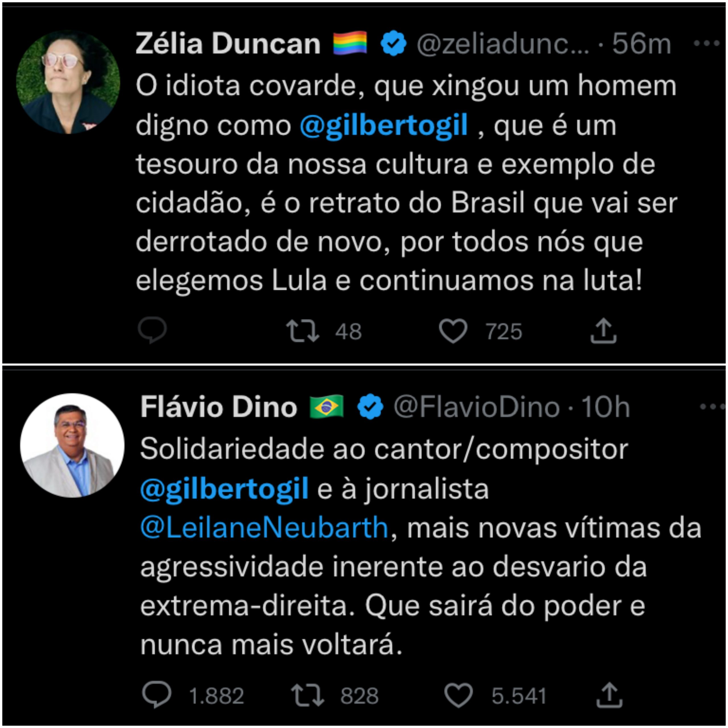Image resolution: width=728 pixels, height=728 pixels.
Task: Open more options on Zélia Duncan's tweet
Action: tap(706, 43)
